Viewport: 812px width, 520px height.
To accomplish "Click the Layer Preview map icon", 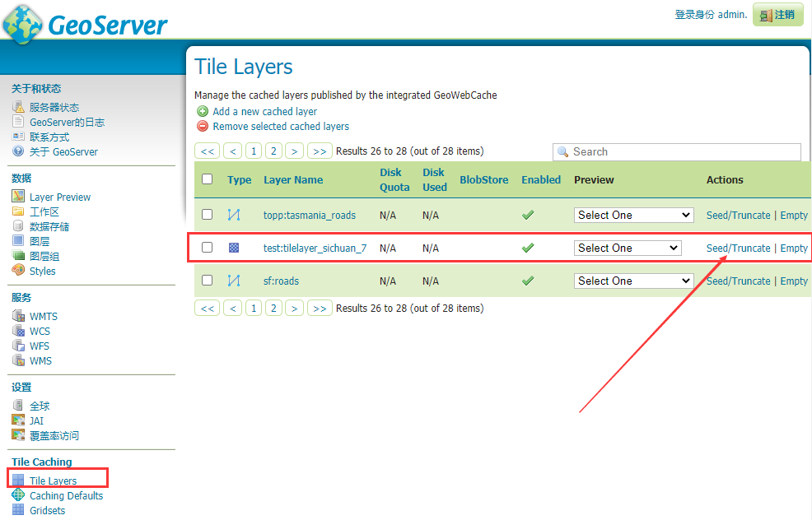I will point(18,196).
